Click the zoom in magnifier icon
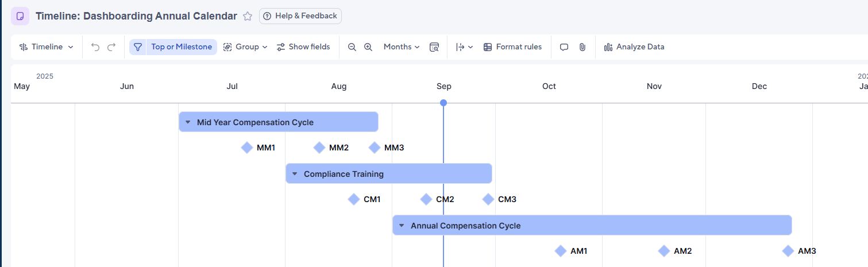The width and height of the screenshot is (868, 267). point(368,47)
